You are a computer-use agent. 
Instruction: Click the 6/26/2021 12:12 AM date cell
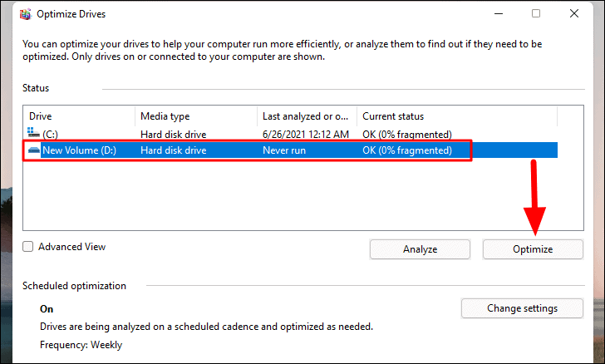tap(306, 134)
